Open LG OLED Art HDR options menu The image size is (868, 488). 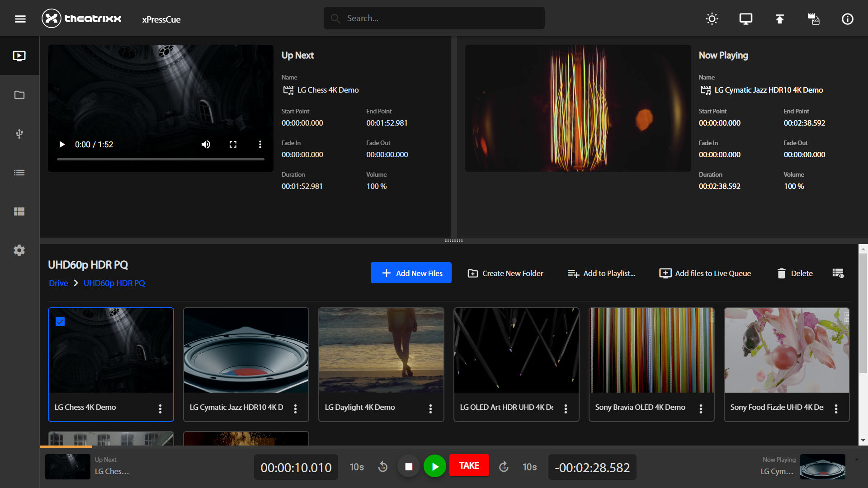566,408
